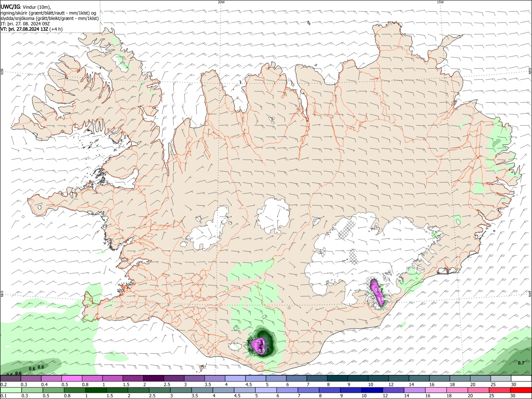The image size is (532, 399).
Task: Pick the white last swatch of the snow scale
Action: pyautogui.click(x=521, y=379)
